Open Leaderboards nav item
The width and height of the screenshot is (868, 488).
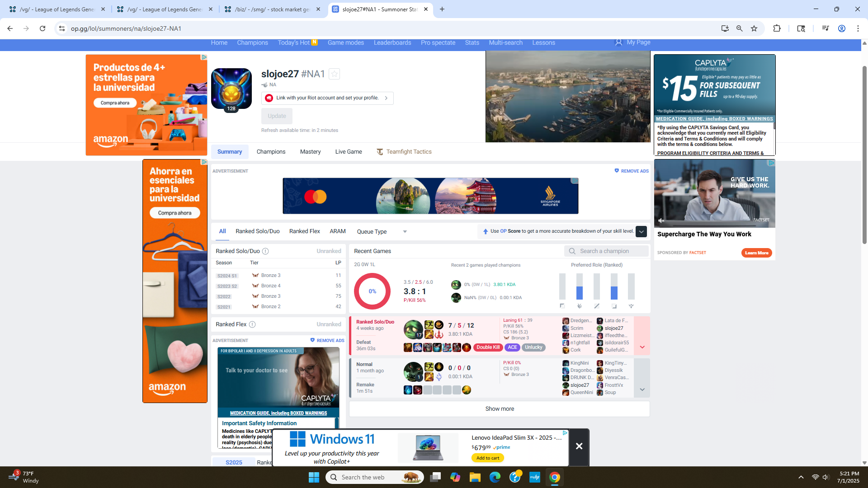point(392,43)
